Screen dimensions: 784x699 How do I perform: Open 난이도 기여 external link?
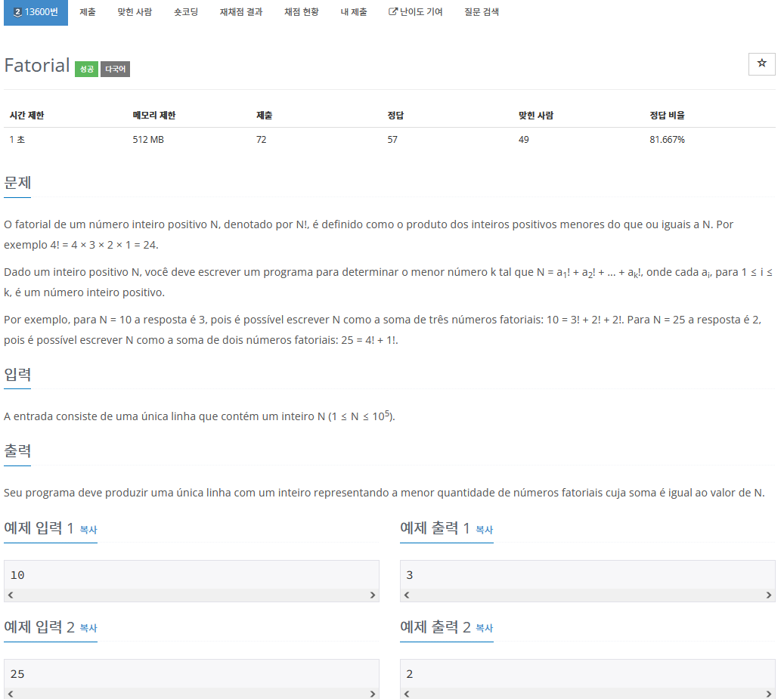pos(416,12)
